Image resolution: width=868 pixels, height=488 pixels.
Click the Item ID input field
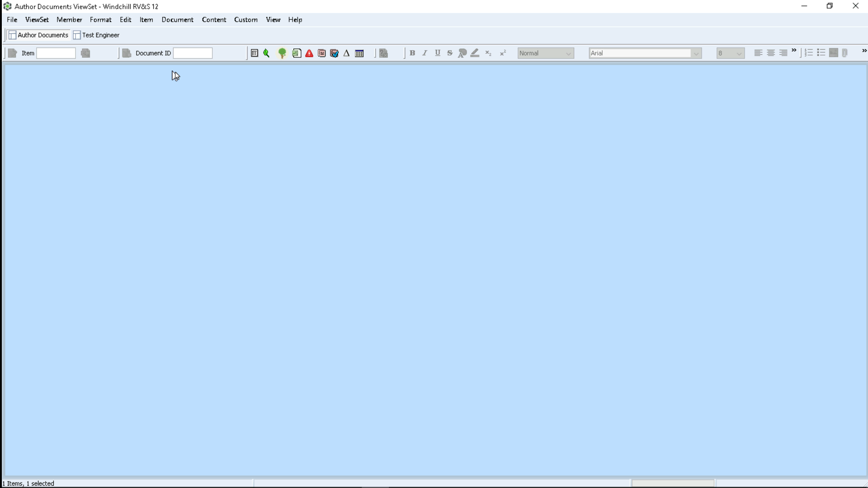(x=56, y=53)
